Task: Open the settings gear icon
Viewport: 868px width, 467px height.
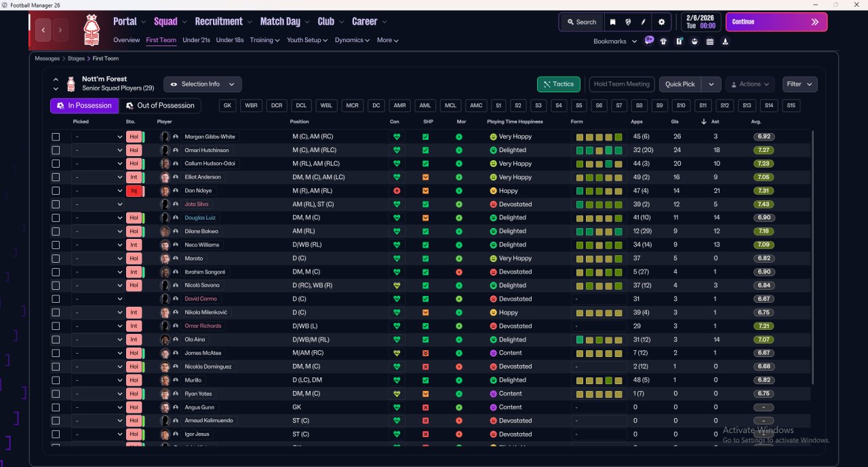Action: click(661, 22)
